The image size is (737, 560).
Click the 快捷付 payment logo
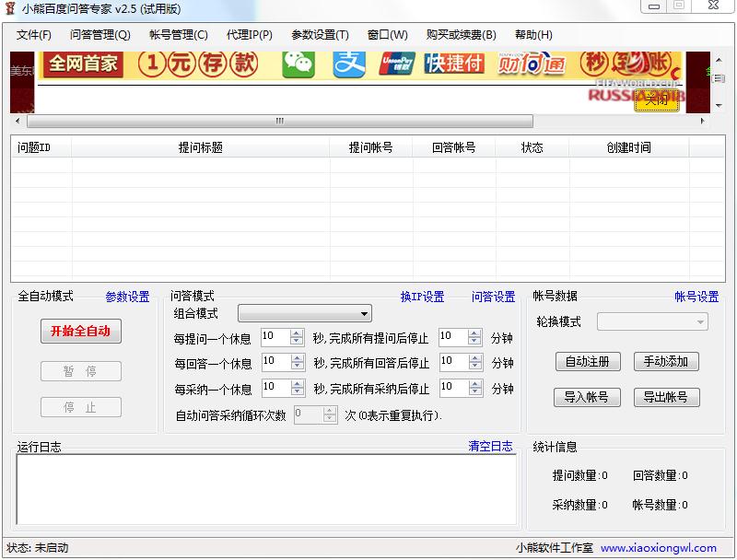454,64
